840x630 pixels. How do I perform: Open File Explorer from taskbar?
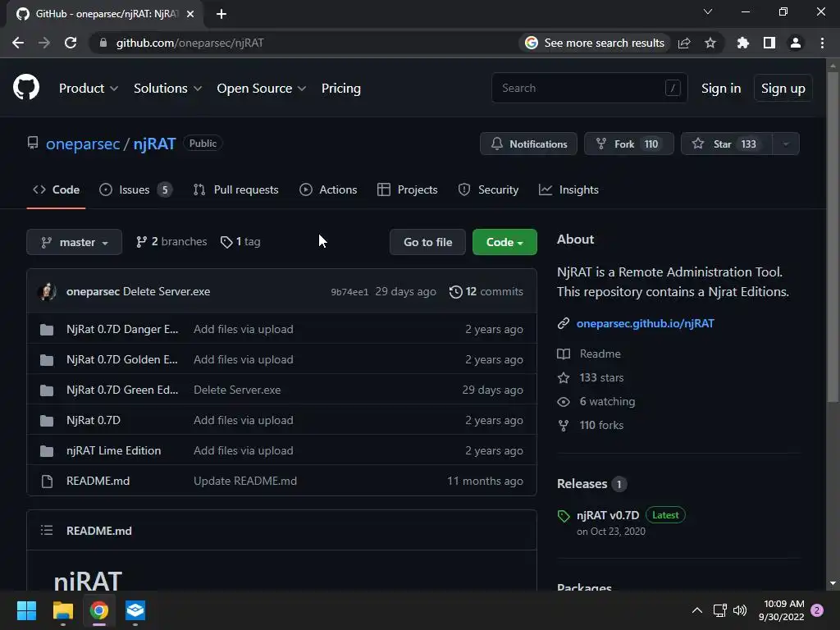[x=62, y=610]
